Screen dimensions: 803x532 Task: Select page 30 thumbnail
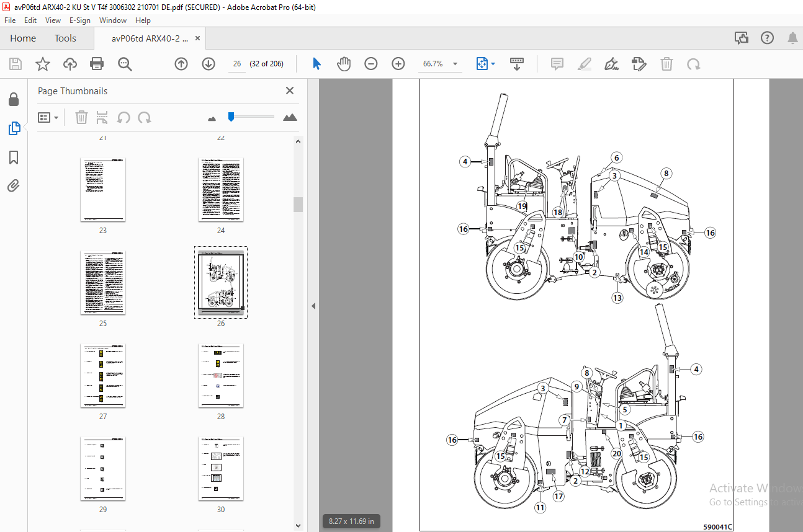[221, 468]
